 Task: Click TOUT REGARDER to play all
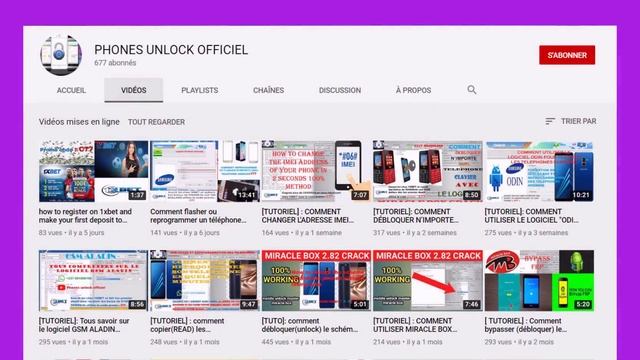click(156, 122)
